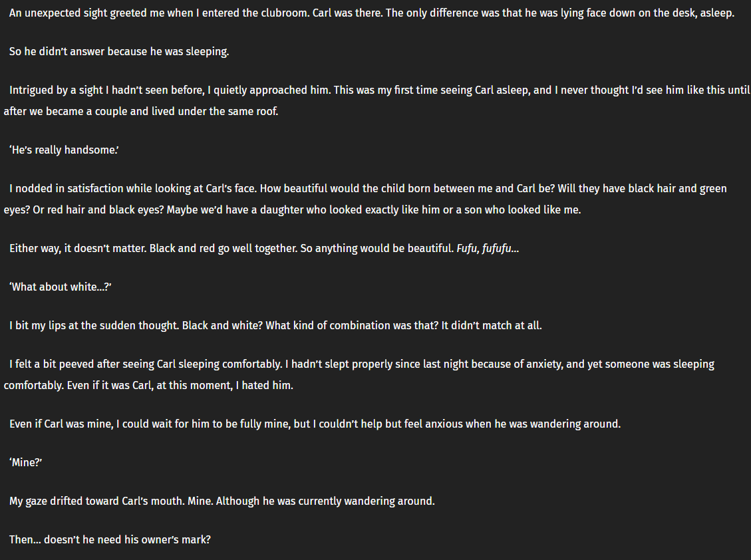
Task: Click the paragraph starting 'Either way, it doesn't matter'
Action: 264,249
